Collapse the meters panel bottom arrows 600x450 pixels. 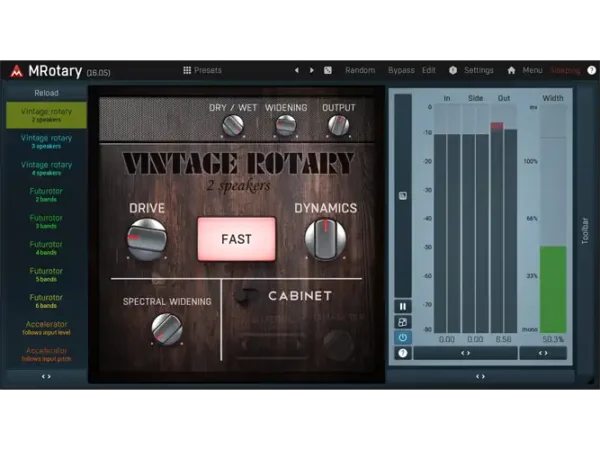[480, 377]
